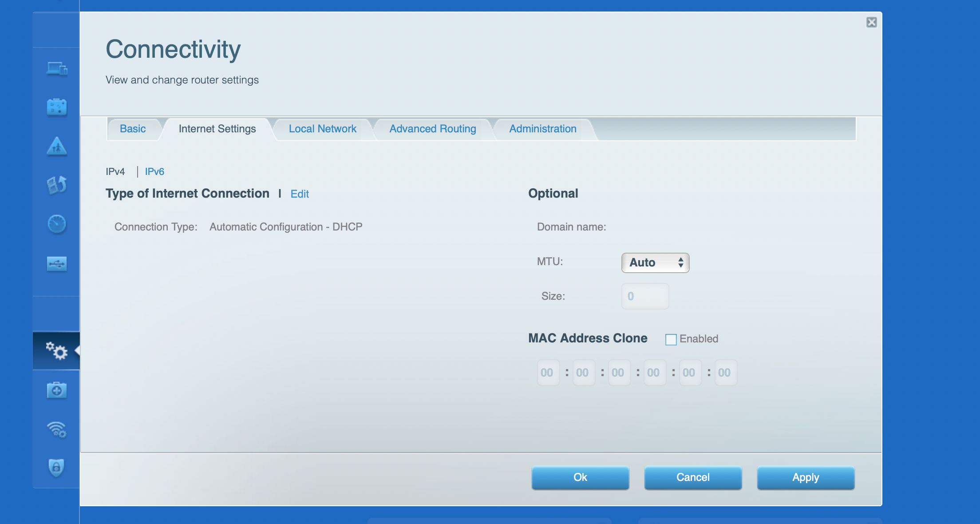Enable MAC Address Clone checkbox
980x524 pixels.
[671, 339]
